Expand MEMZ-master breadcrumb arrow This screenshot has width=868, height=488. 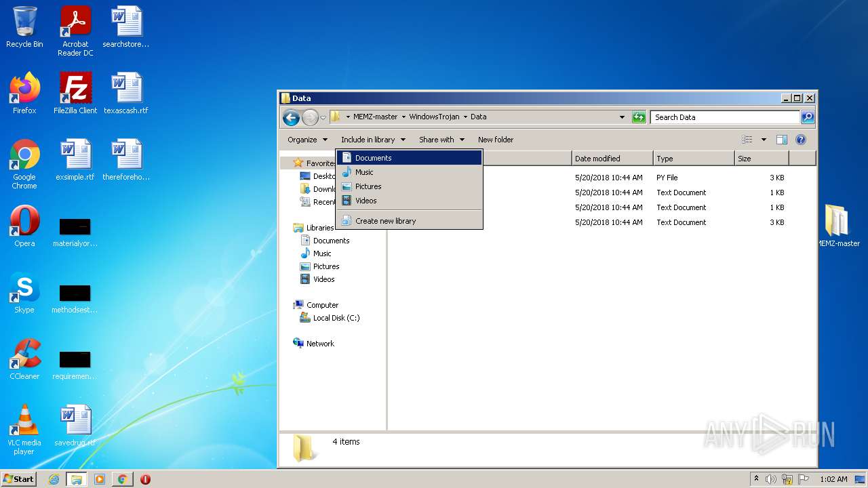(x=403, y=117)
